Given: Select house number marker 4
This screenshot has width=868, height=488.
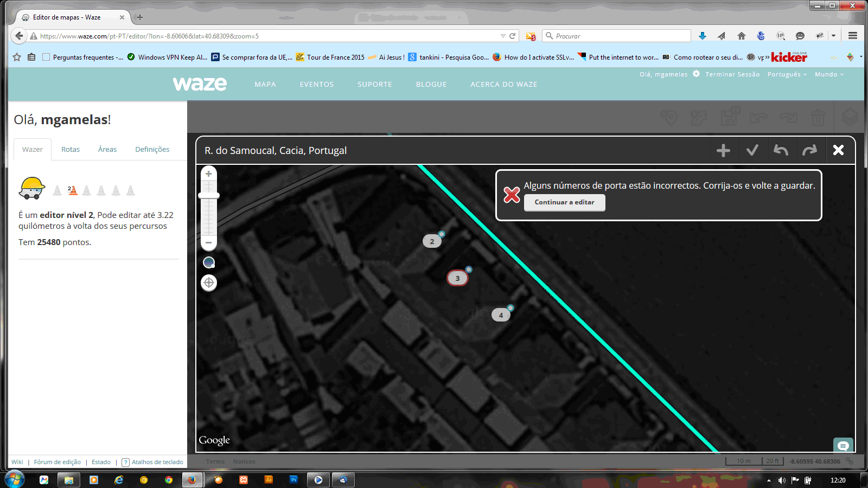Looking at the screenshot, I should (501, 315).
